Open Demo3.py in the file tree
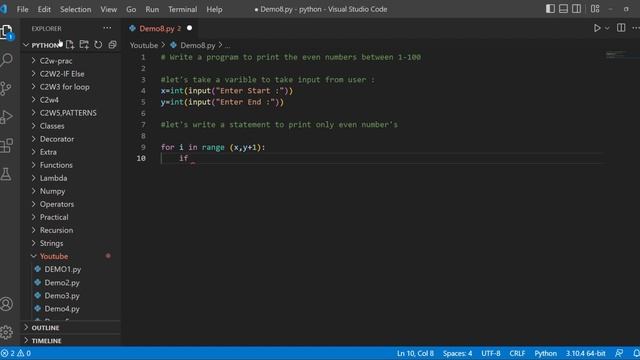The width and height of the screenshot is (640, 360). click(x=62, y=296)
